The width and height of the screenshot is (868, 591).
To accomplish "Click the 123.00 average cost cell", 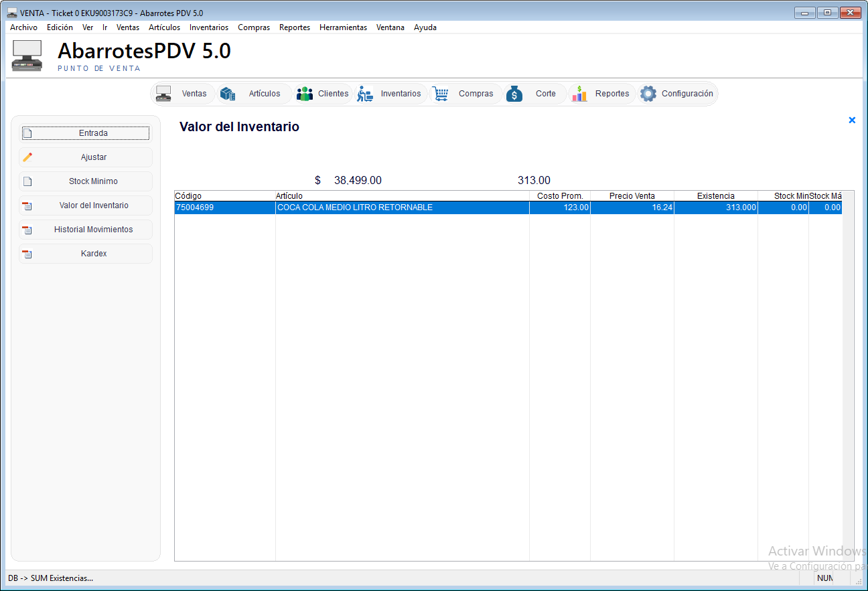I will [x=560, y=207].
